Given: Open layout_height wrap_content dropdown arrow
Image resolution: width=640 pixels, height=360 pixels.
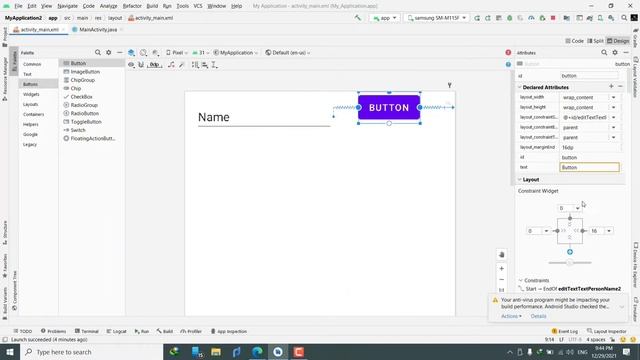Looking at the screenshot, I should [613, 107].
